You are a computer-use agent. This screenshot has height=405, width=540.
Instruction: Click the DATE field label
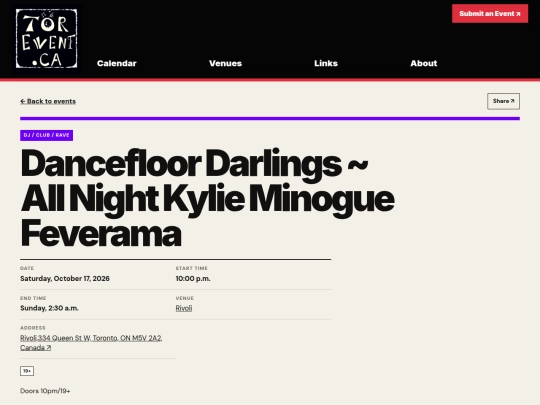(x=27, y=268)
